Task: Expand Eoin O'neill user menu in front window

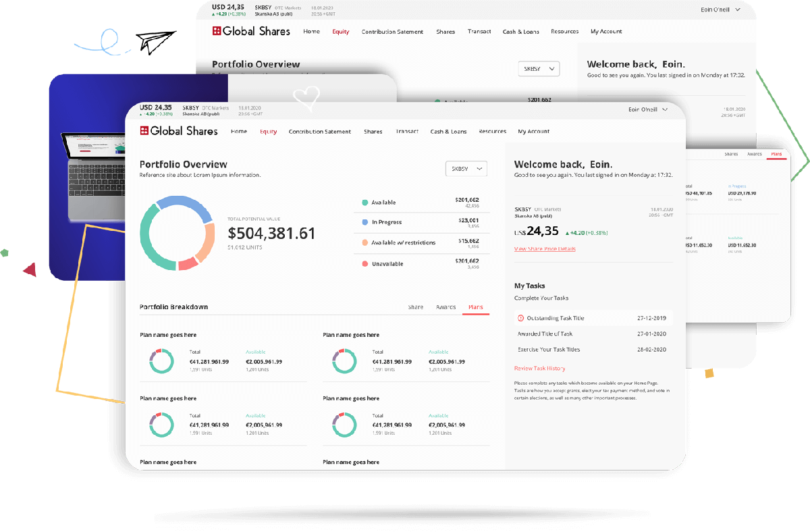Action: coord(647,109)
